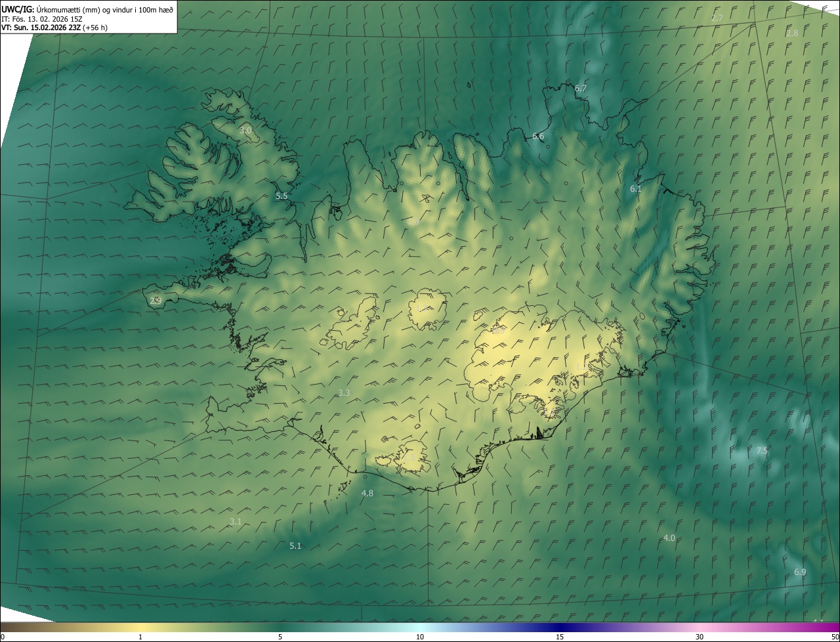The height and width of the screenshot is (642, 840).
Task: Click the color scale tick label 15
Action: pyautogui.click(x=560, y=637)
